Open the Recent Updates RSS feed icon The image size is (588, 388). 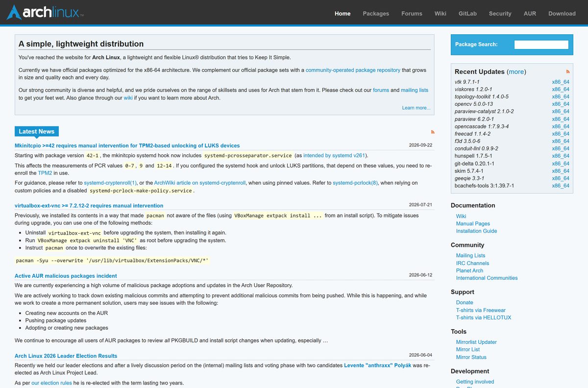(x=568, y=72)
